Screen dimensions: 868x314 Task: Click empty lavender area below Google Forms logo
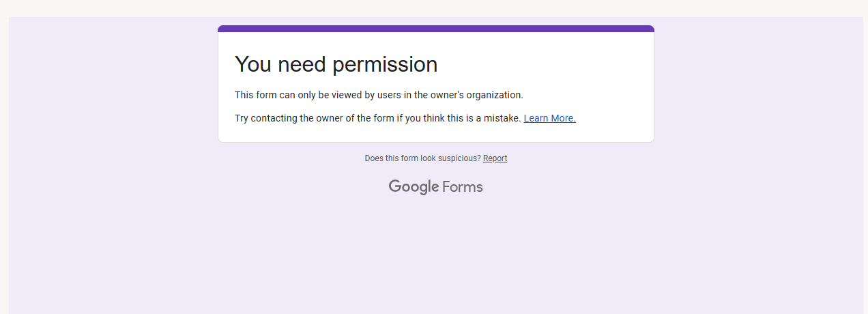pyautogui.click(x=435, y=259)
